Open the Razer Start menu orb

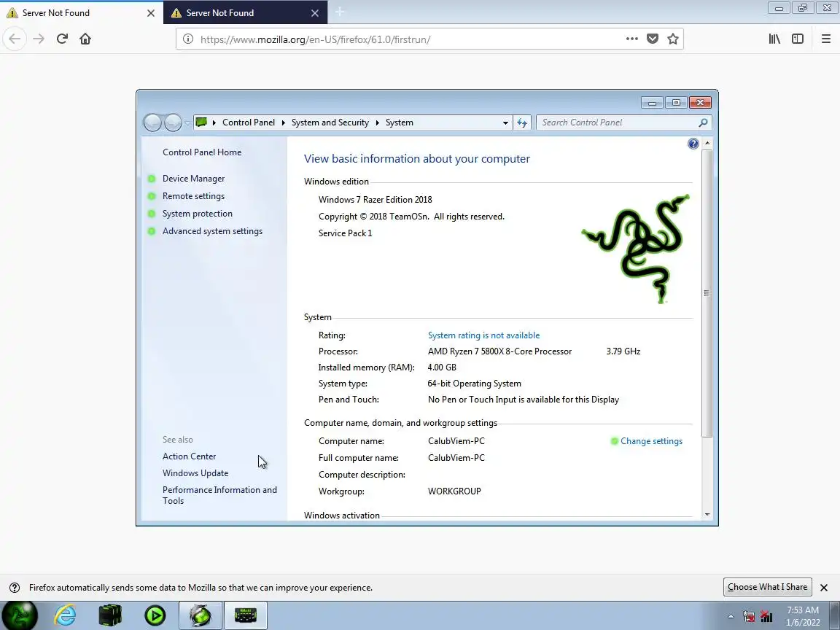18,615
